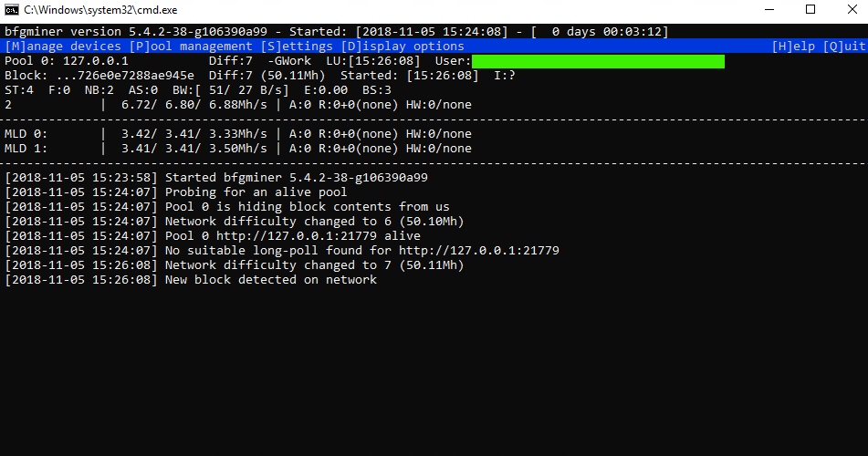Click the BS:3 statistic
Screen dimensions: 868x456
377,89
